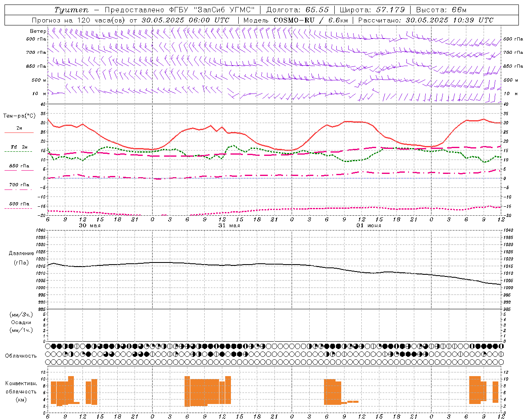Click the "Модель COSMO-RU / 6.6км" text
Screen dimensions: 525x420
click(x=296, y=20)
